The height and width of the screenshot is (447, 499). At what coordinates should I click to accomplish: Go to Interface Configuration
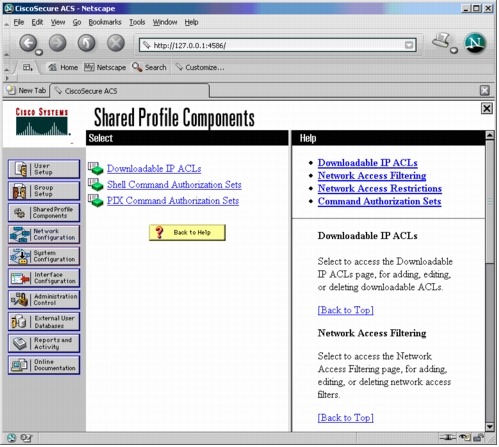point(44,278)
